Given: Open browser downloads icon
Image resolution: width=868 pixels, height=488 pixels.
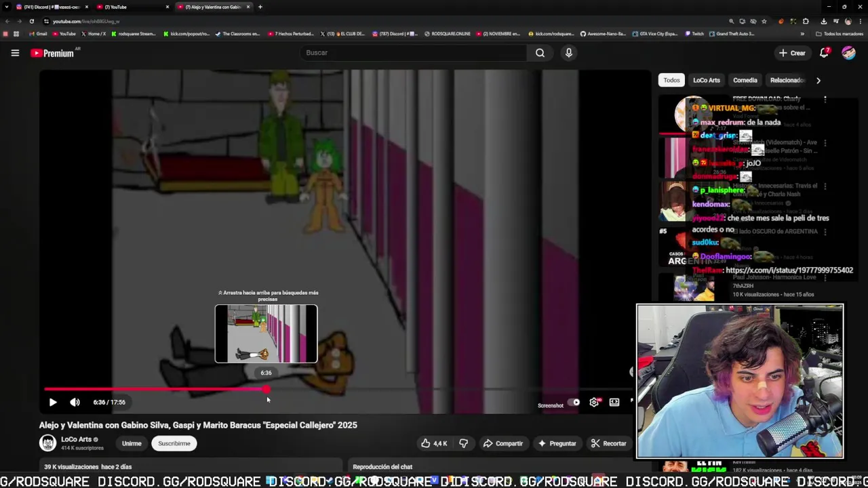Looking at the screenshot, I should (823, 21).
